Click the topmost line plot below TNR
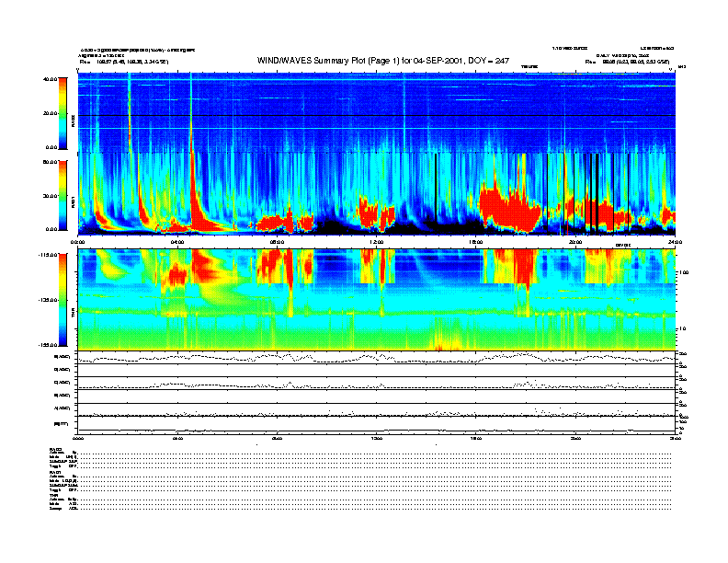Viewport: 728px width, 563px height. pos(377,357)
